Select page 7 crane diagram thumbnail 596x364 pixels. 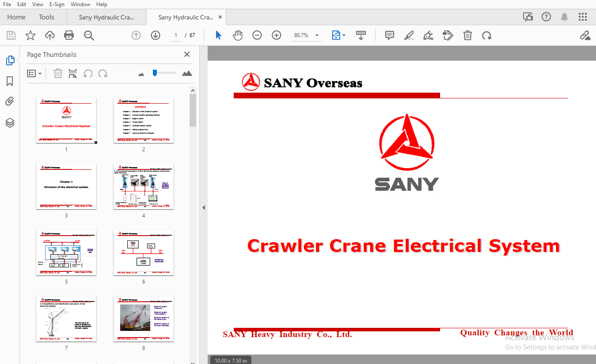66,319
